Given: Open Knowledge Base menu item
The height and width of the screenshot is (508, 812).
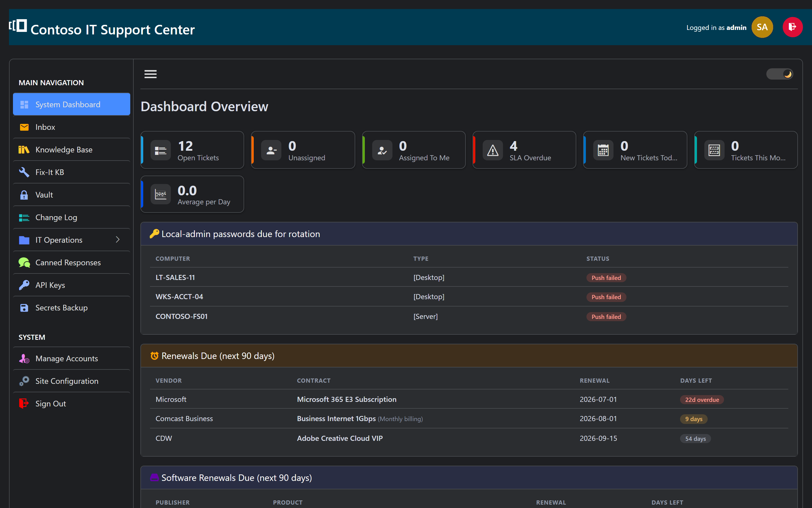Looking at the screenshot, I should pyautogui.click(x=71, y=150).
